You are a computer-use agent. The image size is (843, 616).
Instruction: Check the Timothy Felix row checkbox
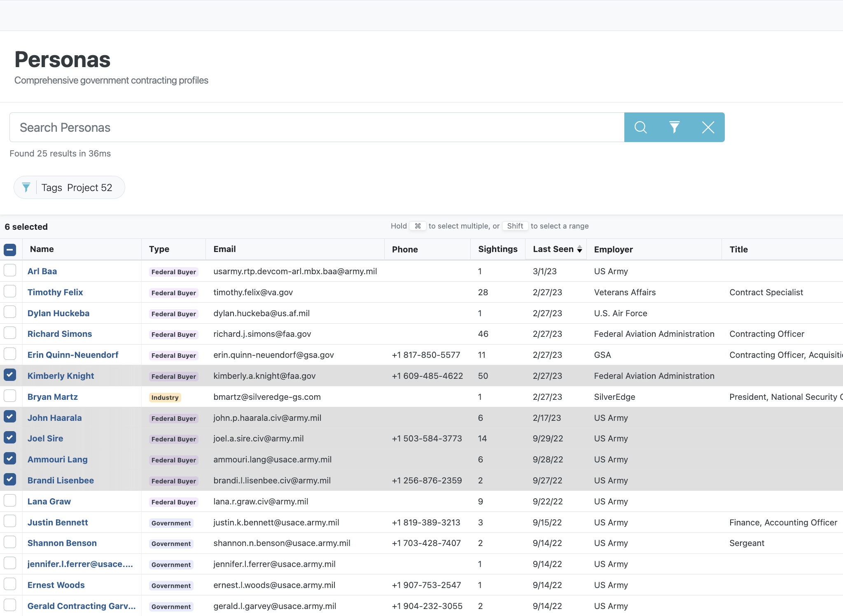[x=10, y=292]
